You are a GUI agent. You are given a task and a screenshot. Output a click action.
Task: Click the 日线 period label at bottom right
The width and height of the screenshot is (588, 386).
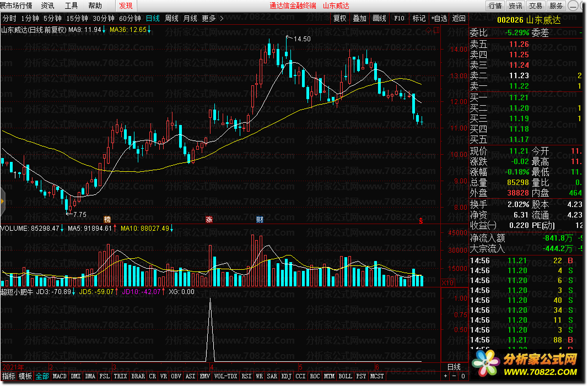coord(454,367)
